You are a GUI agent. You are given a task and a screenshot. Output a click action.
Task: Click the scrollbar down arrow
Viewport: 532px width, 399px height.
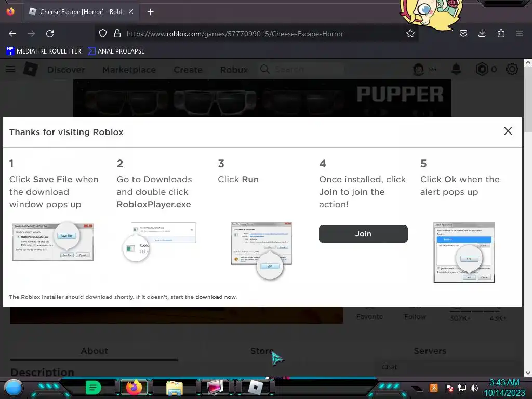(x=528, y=373)
